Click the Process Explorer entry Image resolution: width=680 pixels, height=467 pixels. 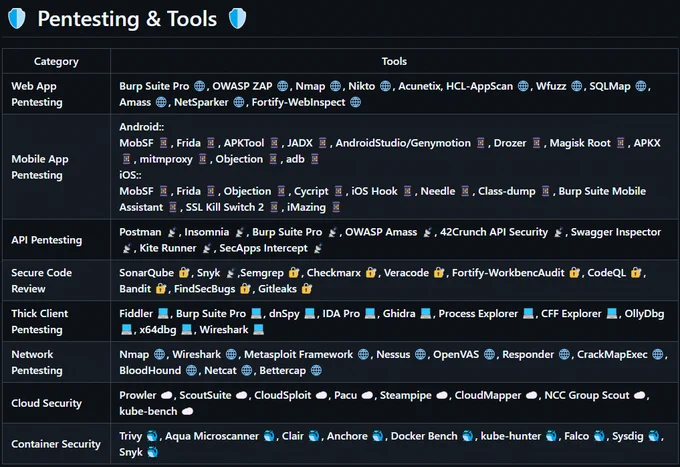pyautogui.click(x=478, y=314)
